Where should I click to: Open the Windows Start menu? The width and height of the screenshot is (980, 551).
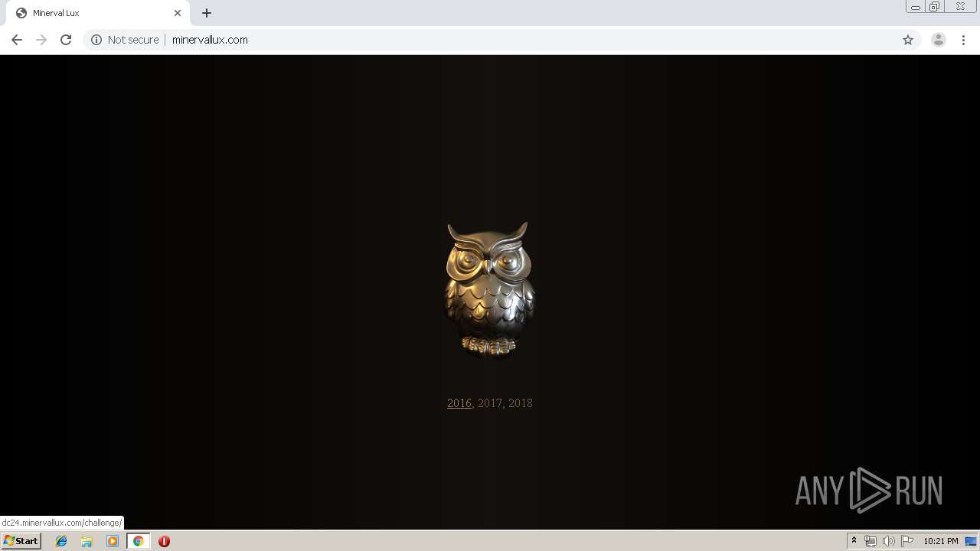pos(21,540)
